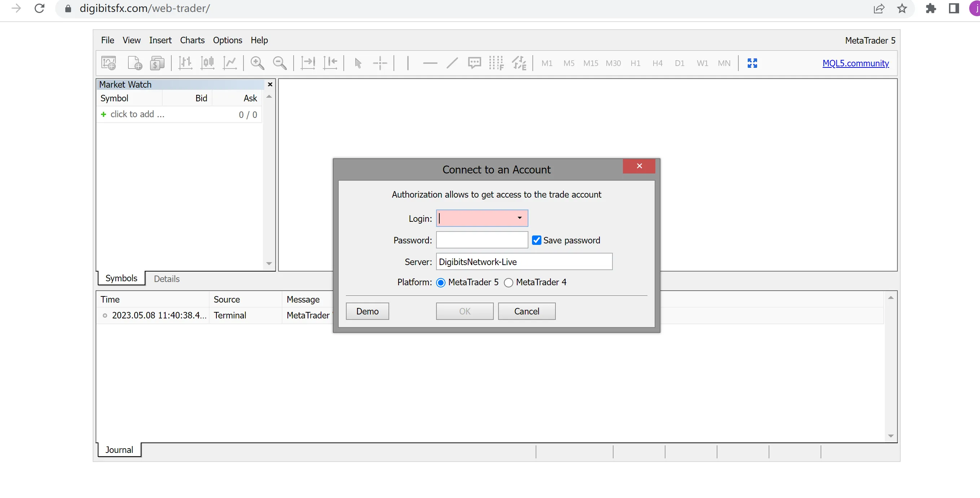Open the View menu
Viewport: 980px width, 498px height.
[132, 40]
